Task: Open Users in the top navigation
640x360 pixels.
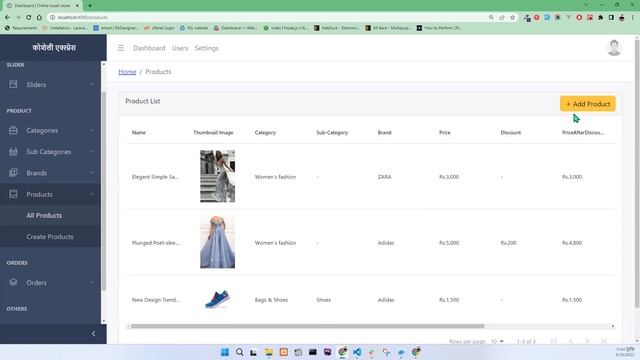Action: [x=180, y=48]
